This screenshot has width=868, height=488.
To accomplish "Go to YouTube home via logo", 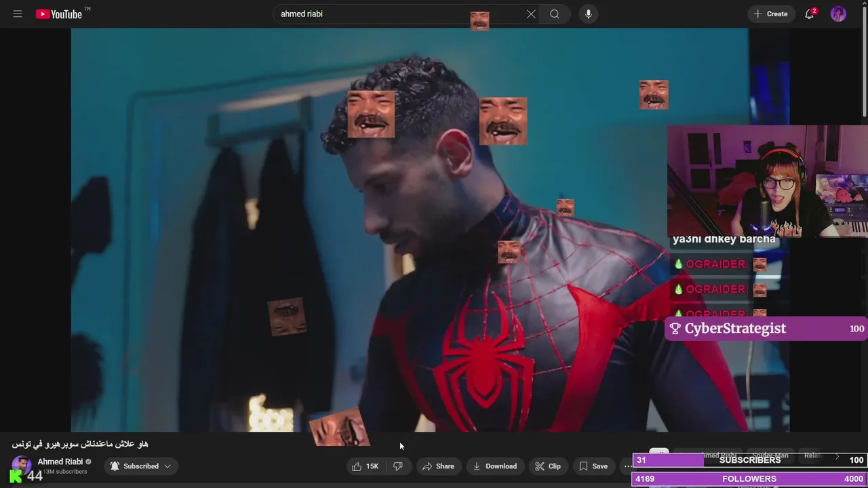I will coord(58,14).
